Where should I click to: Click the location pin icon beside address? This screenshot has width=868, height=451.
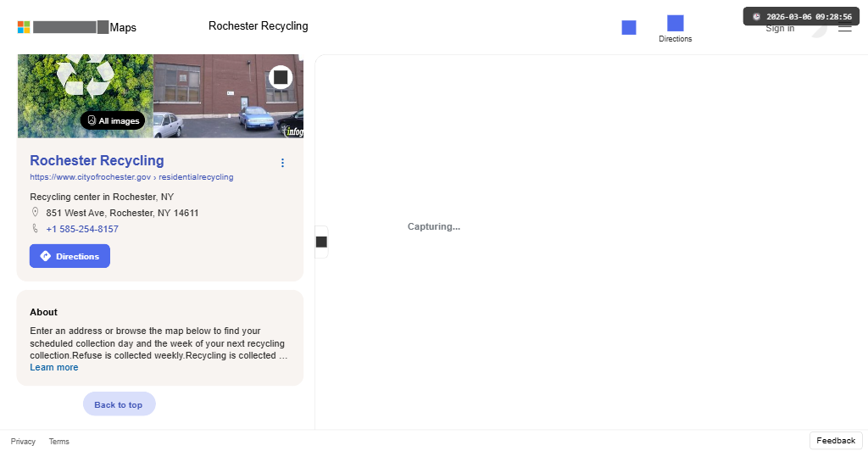pyautogui.click(x=35, y=212)
